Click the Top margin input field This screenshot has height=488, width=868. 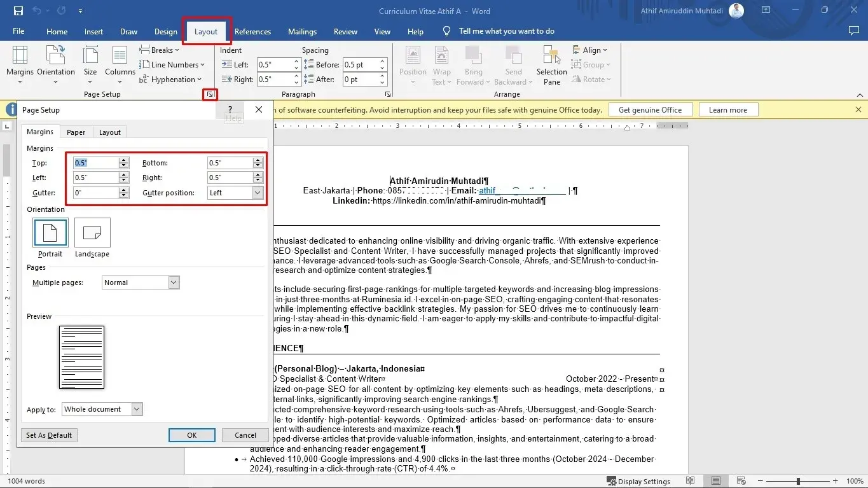96,163
